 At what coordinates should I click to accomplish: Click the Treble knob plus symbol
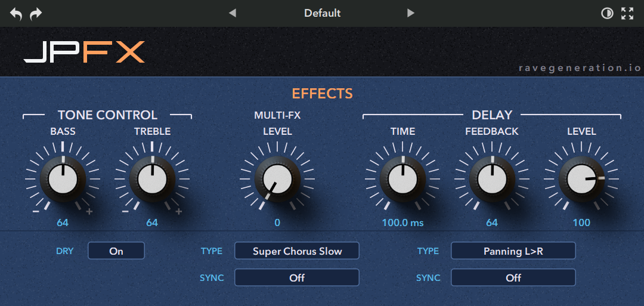179,212
